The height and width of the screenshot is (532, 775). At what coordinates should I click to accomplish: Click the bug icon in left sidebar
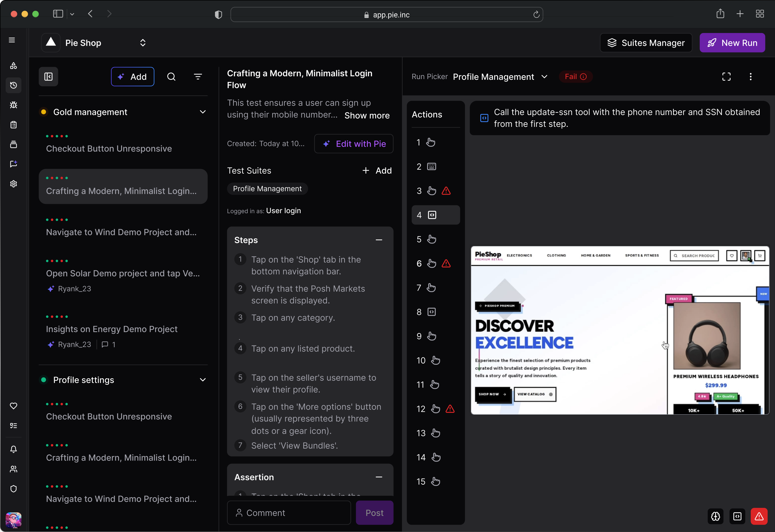coord(13,105)
